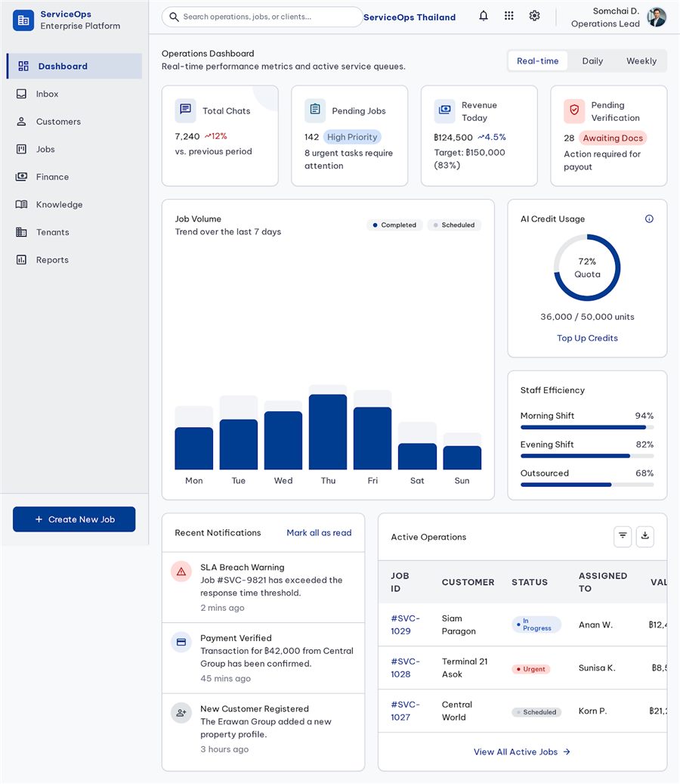Click the ServiceOps Thailand title
Image resolution: width=680 pixels, height=784 pixels.
(410, 17)
